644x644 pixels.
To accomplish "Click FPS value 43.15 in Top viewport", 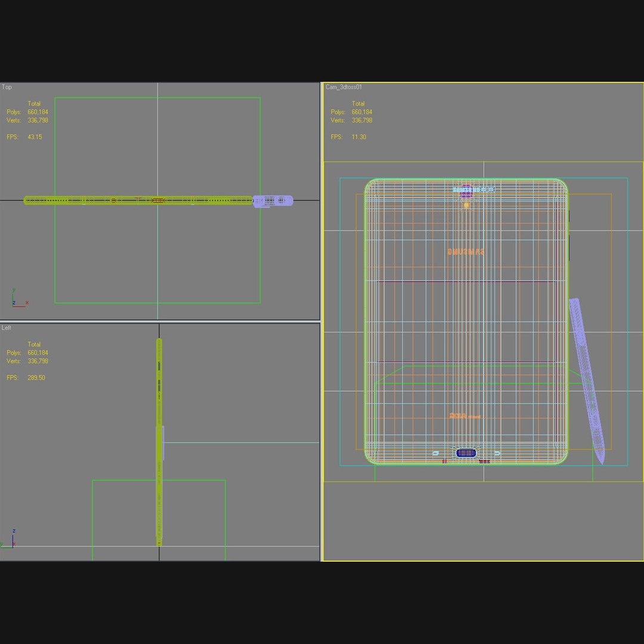I will coord(35,137).
